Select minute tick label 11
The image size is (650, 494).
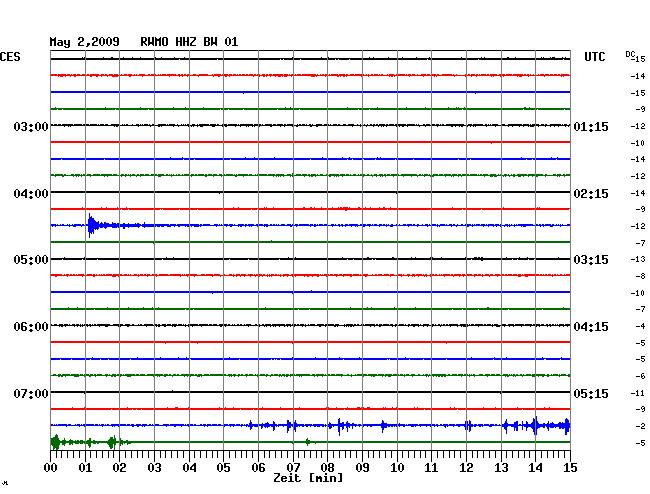click(x=431, y=468)
